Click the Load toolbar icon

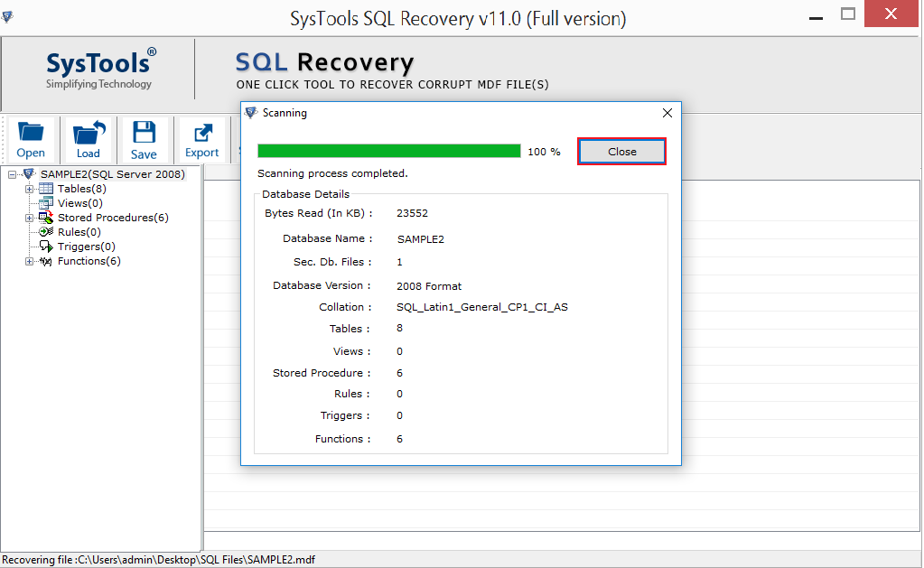88,140
